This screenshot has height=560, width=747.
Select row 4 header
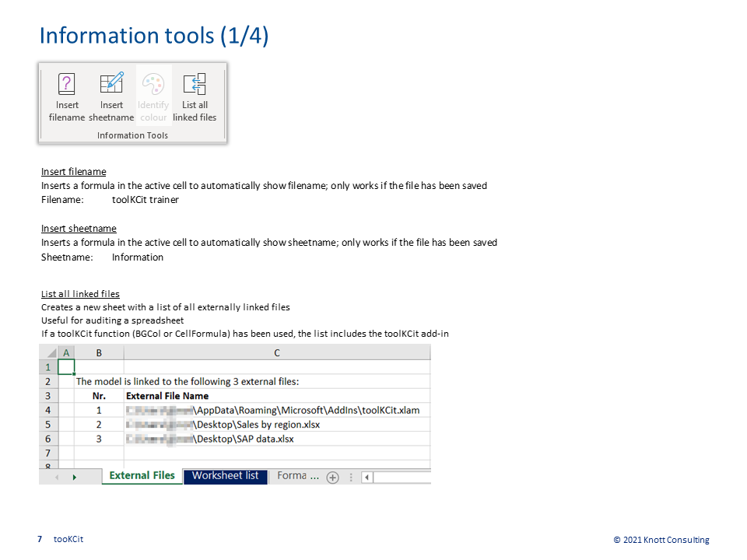click(x=48, y=410)
